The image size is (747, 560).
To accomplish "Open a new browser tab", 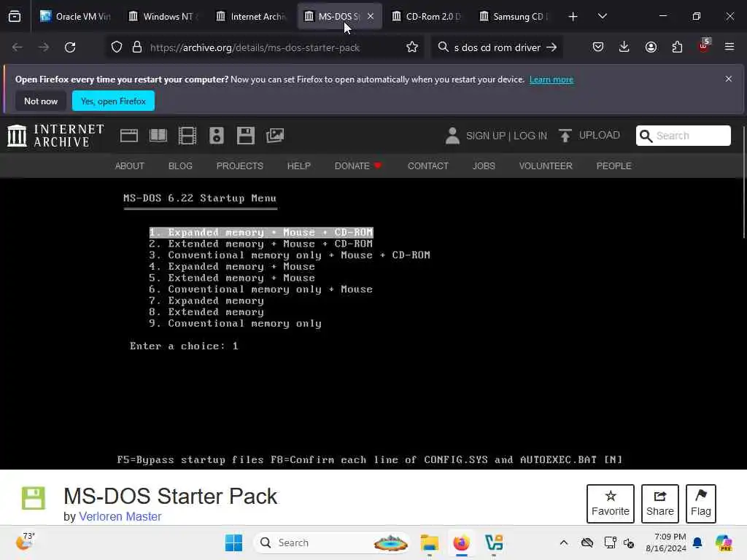I will click(x=573, y=17).
